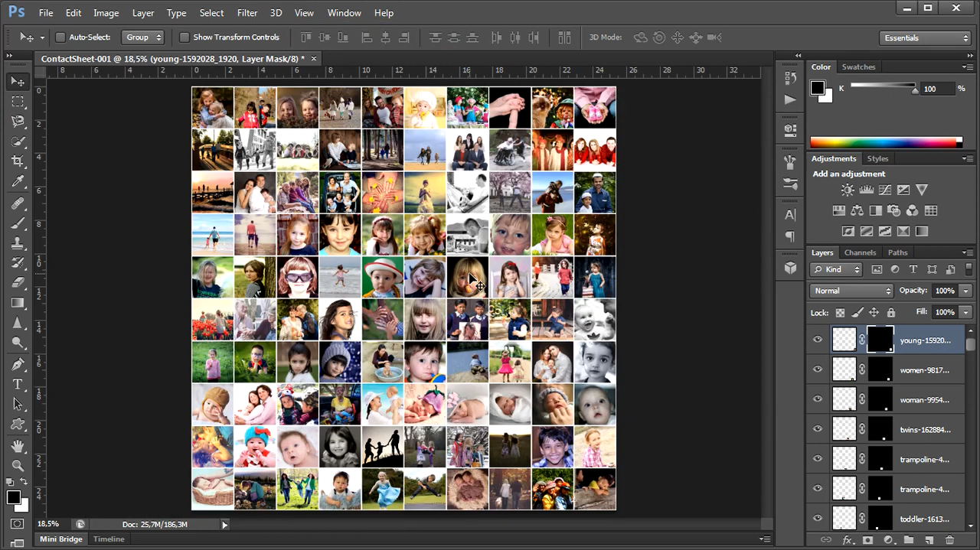The height and width of the screenshot is (550, 980).
Task: Select the Horizontal Type tool
Action: pos(17,384)
